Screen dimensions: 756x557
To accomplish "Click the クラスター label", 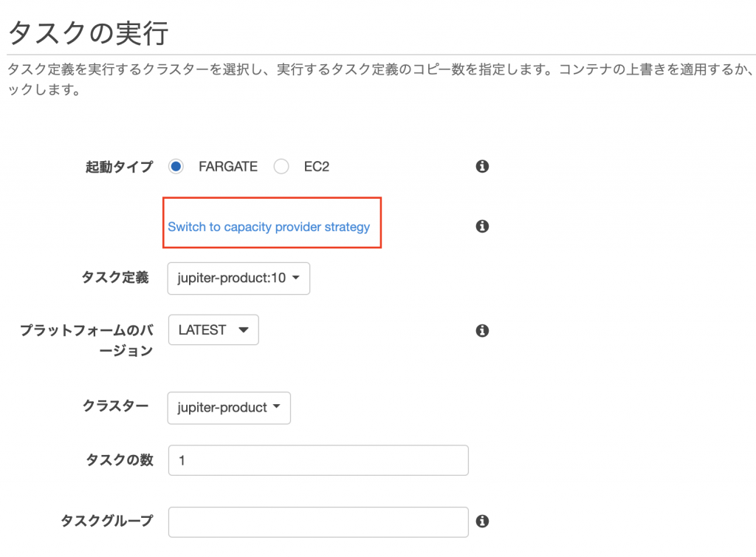I will (116, 406).
